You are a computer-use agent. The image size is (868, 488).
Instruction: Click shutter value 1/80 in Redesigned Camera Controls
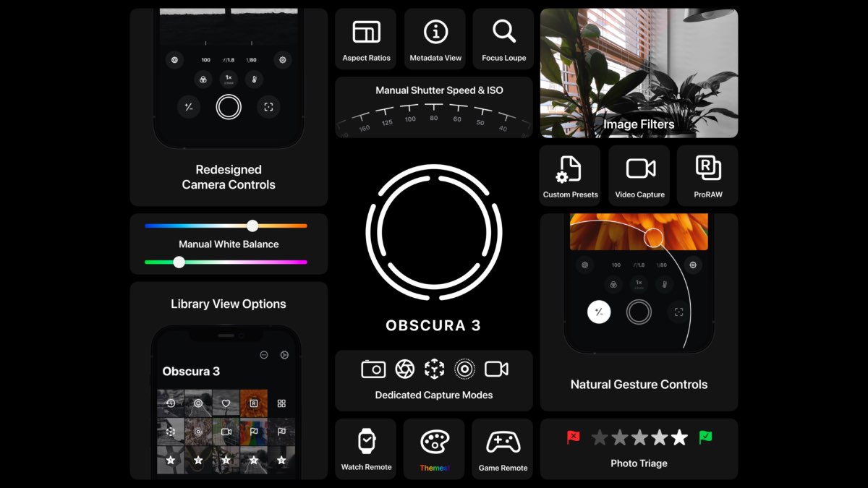pos(252,61)
